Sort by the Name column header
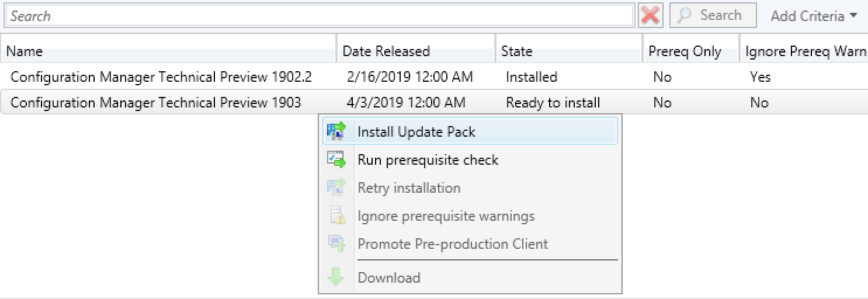The image size is (868, 299). [169, 51]
